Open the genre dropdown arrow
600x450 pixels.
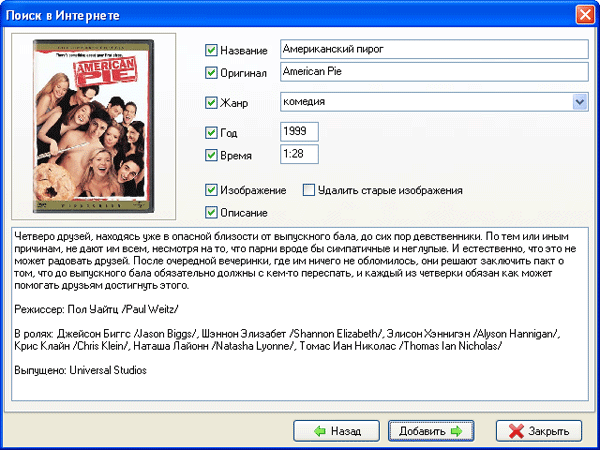click(580, 102)
